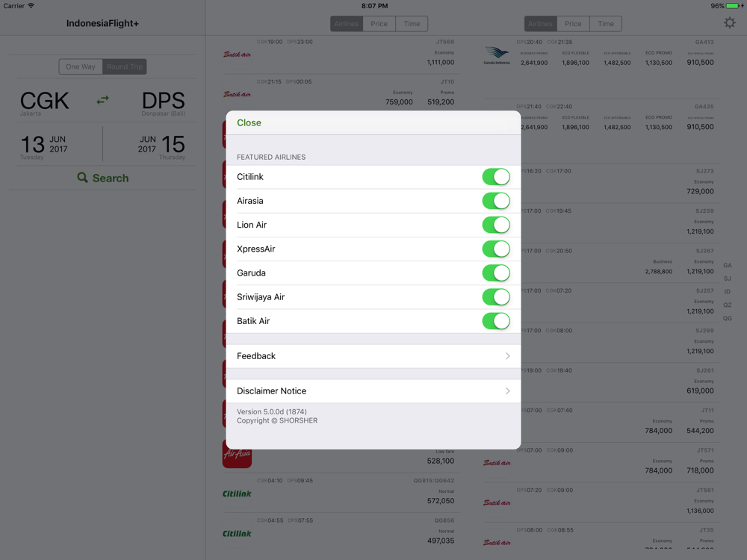Image resolution: width=747 pixels, height=560 pixels.
Task: Select the 729,000 Economy fare on SJ273
Action: (x=701, y=191)
